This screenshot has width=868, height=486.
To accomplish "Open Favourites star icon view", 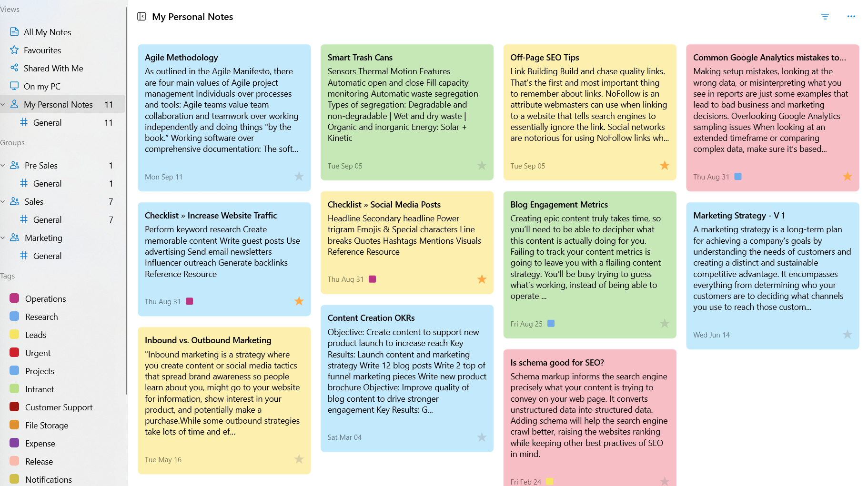I will coord(14,50).
